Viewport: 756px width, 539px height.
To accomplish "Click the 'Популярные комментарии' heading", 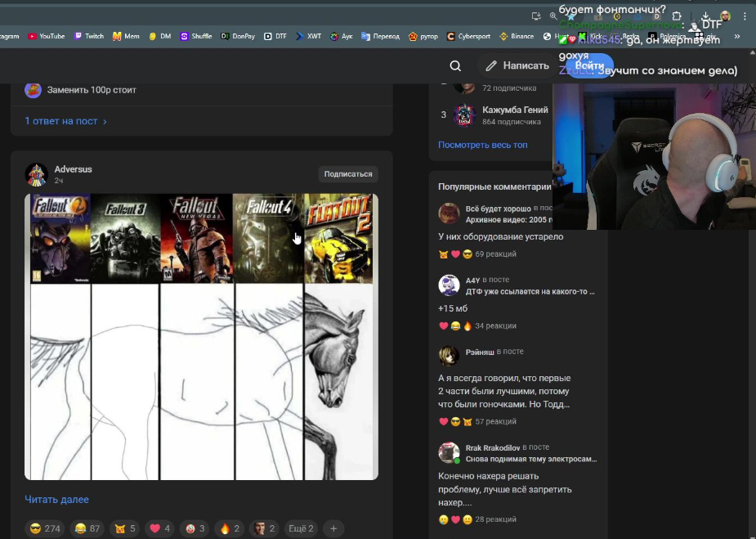I will pos(494,186).
